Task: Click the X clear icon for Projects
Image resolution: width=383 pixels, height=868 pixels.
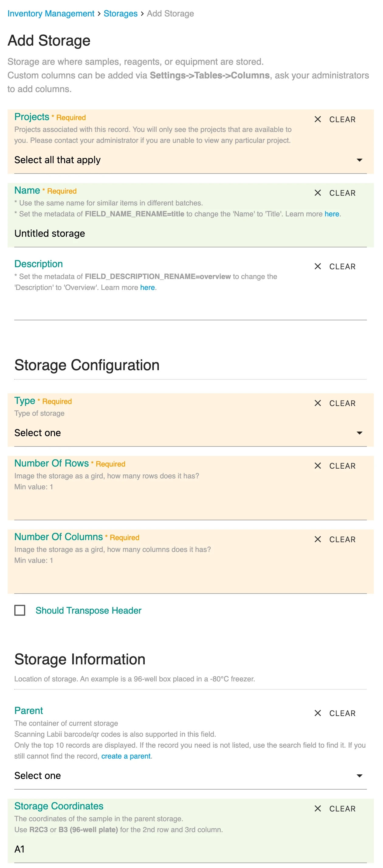Action: (317, 119)
